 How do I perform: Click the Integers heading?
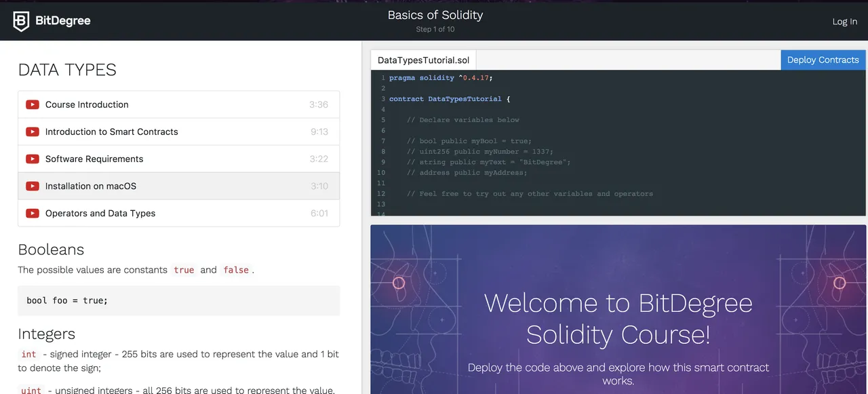pos(46,334)
